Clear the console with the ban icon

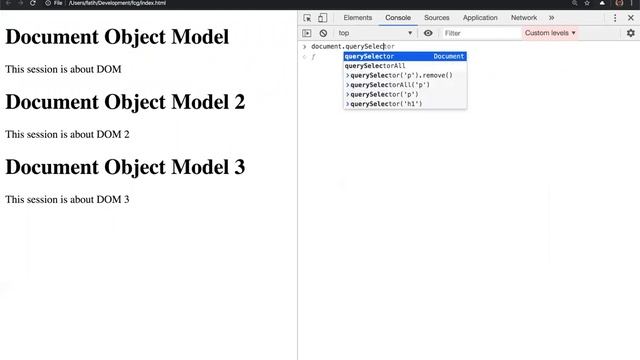pos(323,33)
